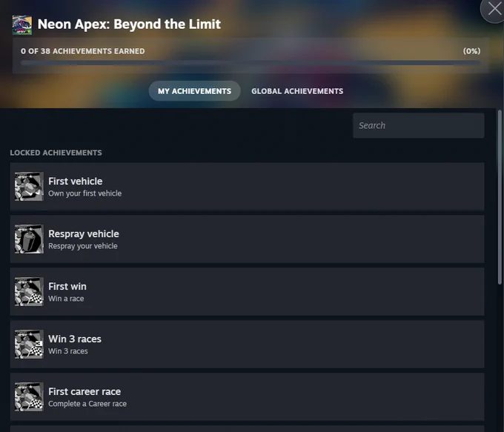Click the 'Locked Achievements' section heading

(x=56, y=153)
